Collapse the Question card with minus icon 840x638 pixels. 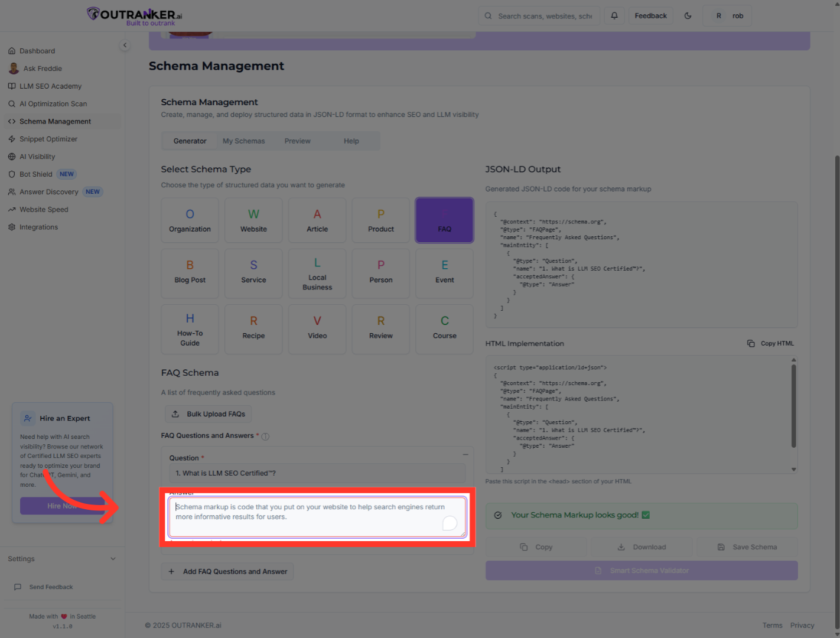[465, 455]
